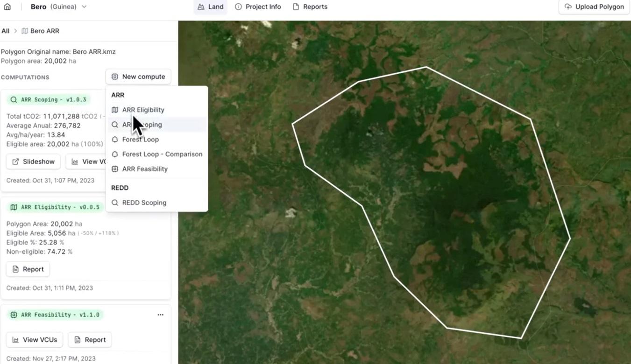Select Forest Loop menu entry
This screenshot has width=631, height=364.
pyautogui.click(x=157, y=139)
